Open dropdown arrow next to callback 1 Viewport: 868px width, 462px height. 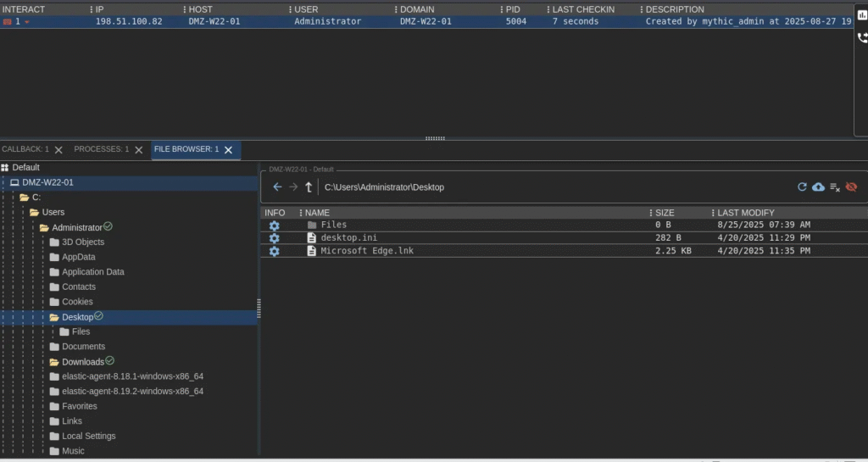(x=26, y=22)
